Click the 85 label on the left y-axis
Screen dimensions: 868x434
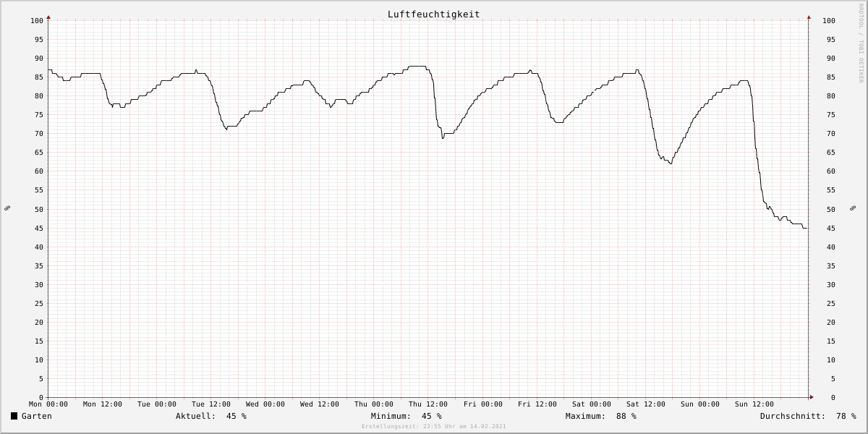(39, 77)
